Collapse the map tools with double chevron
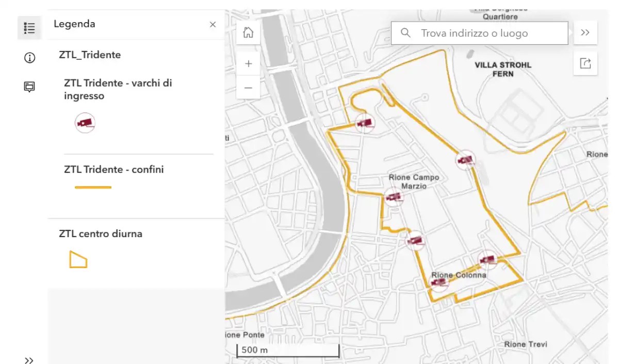The width and height of the screenshot is (619, 364). [585, 32]
